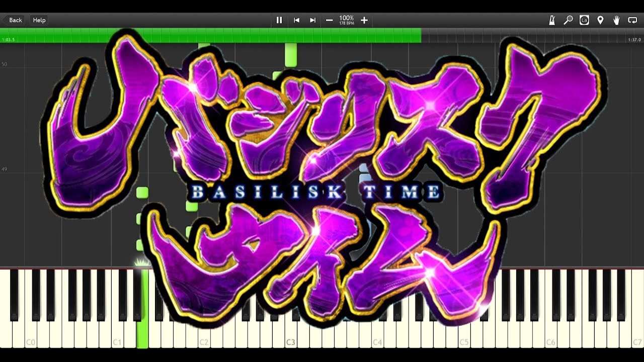Skip back to the previous section

[x=296, y=20]
